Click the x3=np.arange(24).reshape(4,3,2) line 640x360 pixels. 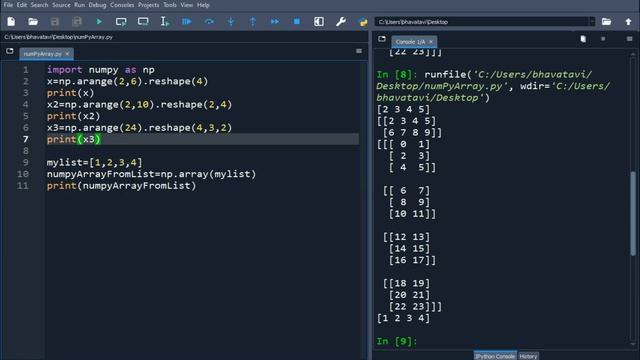click(x=139, y=128)
